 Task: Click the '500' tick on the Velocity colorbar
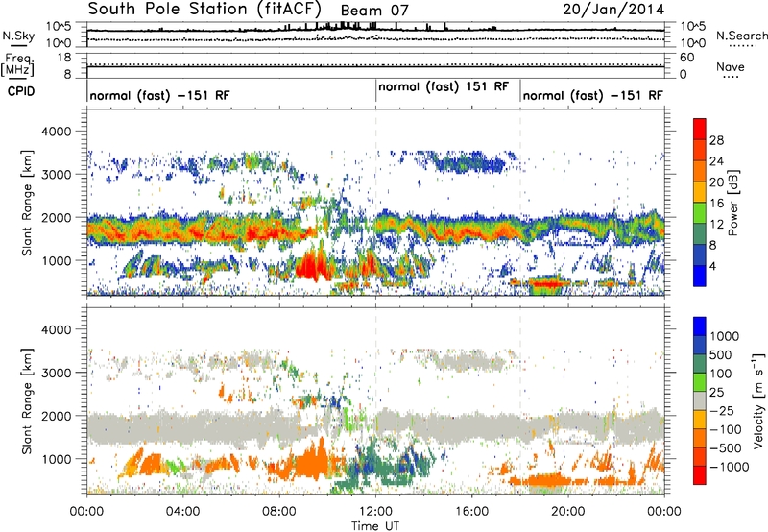click(x=723, y=354)
